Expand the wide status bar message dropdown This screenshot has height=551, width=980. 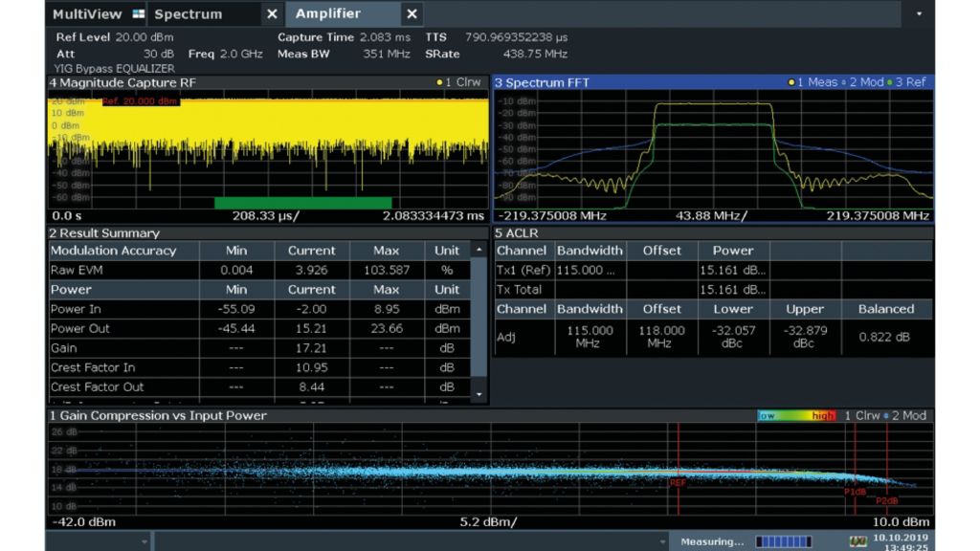660,542
